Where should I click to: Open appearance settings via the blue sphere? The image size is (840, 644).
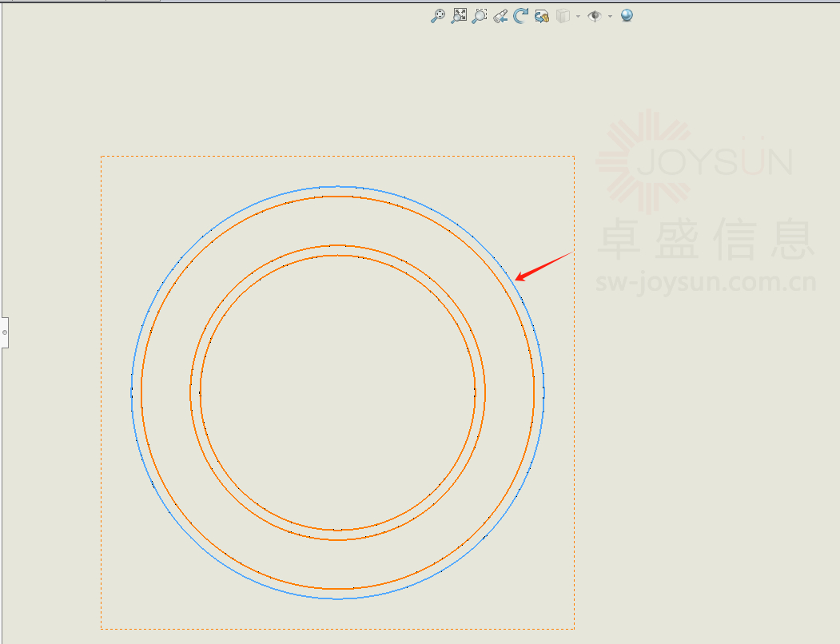627,16
